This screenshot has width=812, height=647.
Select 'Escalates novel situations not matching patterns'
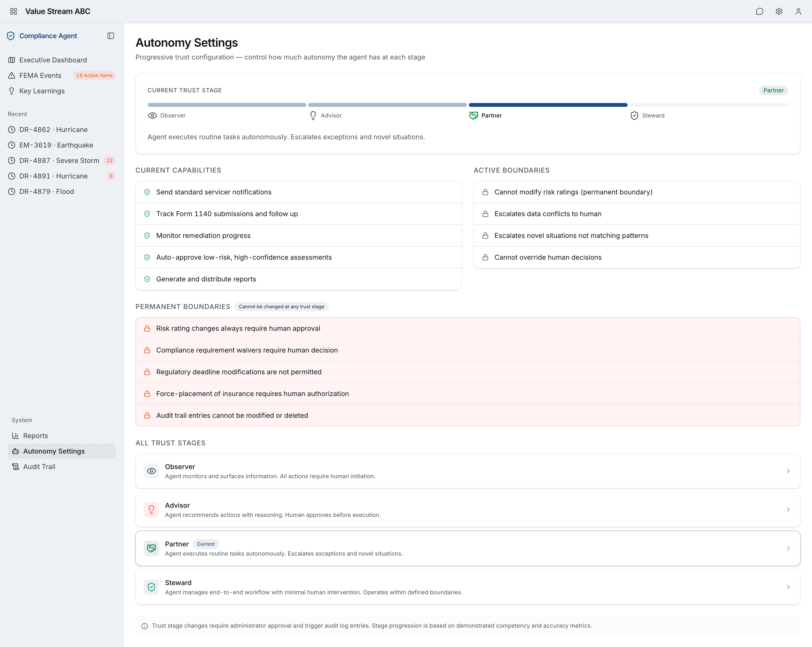pos(637,236)
